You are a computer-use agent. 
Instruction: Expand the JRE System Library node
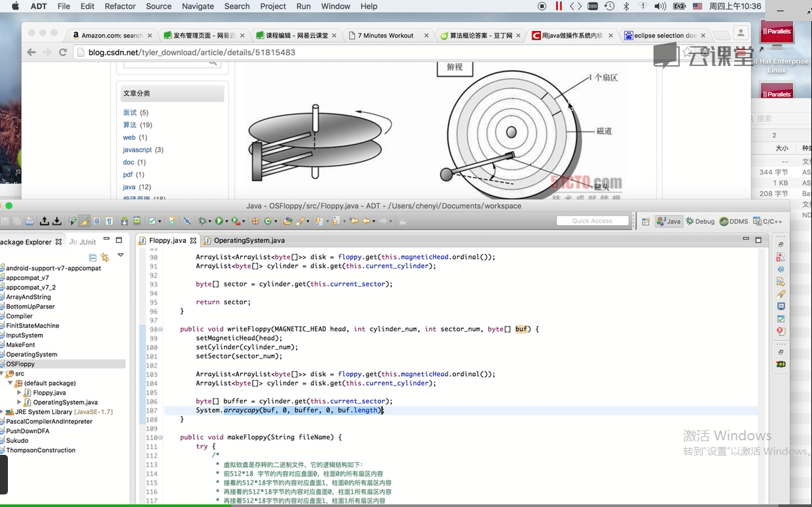click(3, 412)
